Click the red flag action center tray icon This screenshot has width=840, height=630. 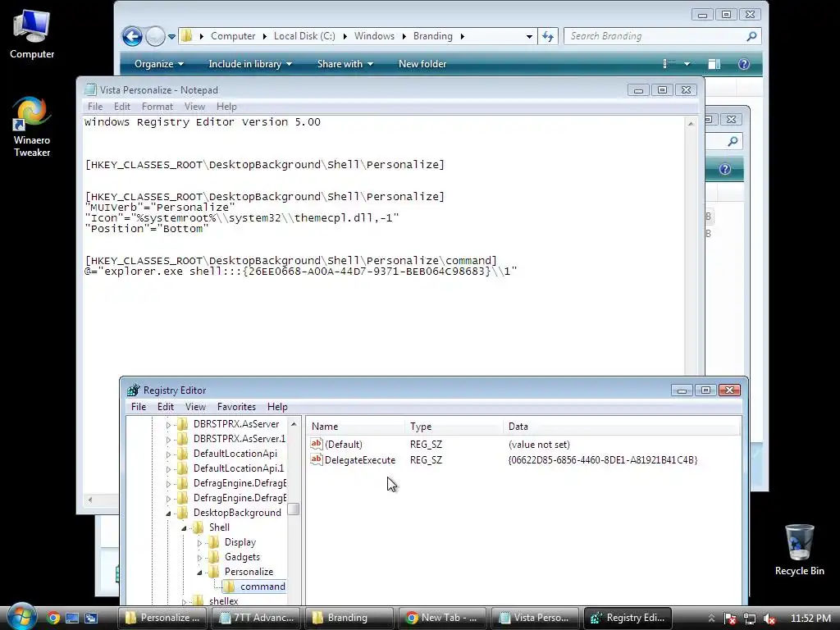729,619
